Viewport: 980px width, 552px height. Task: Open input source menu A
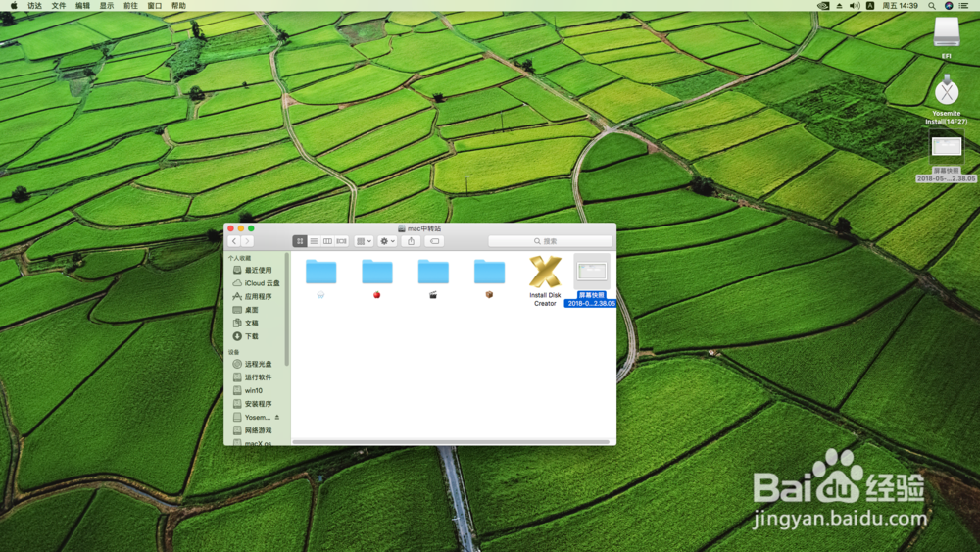coord(870,6)
